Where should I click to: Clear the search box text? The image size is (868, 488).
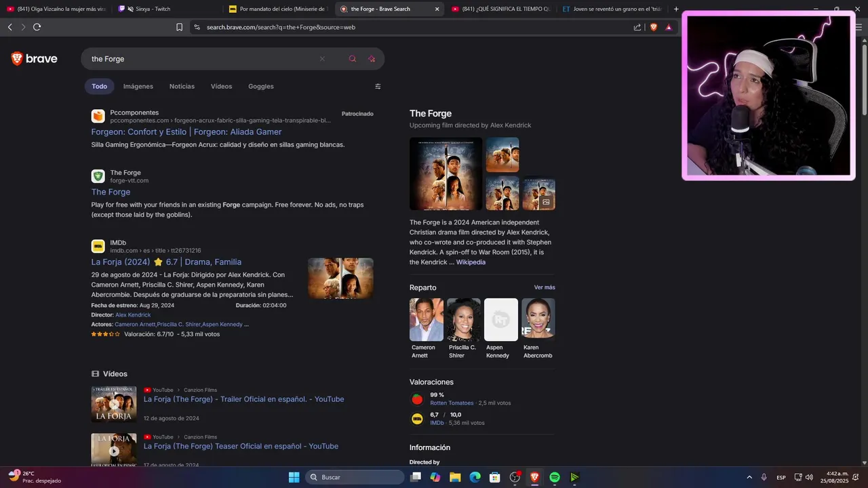(322, 59)
